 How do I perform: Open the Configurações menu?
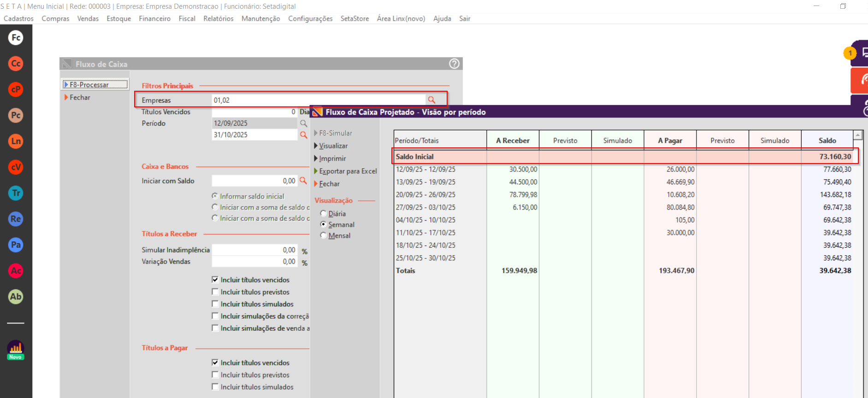(310, 18)
